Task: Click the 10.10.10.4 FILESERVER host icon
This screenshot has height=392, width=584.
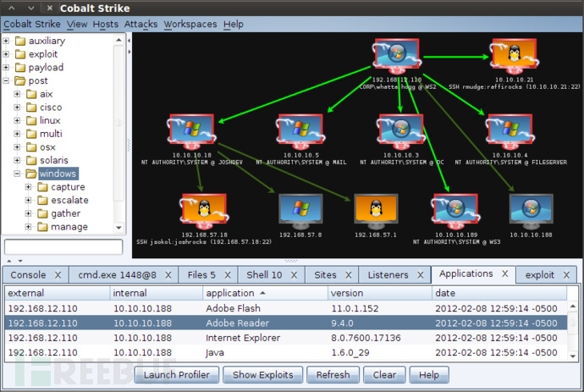Action: pos(510,131)
